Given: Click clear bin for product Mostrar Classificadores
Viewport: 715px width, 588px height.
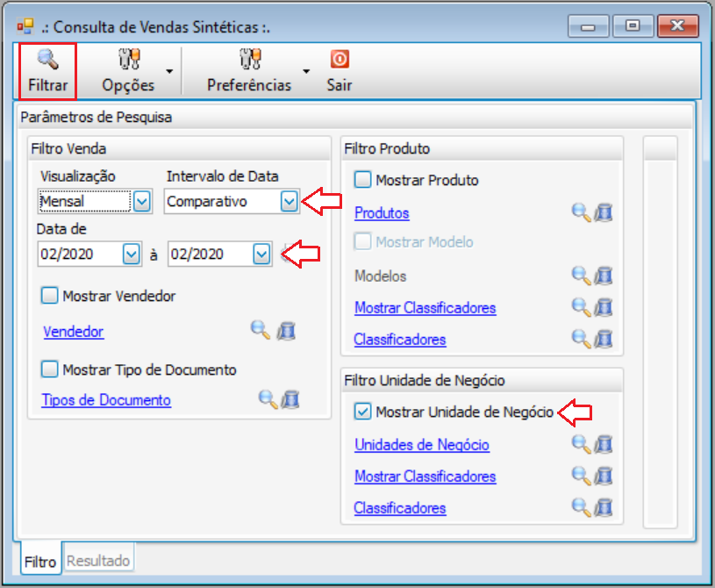Looking at the screenshot, I should 604,308.
